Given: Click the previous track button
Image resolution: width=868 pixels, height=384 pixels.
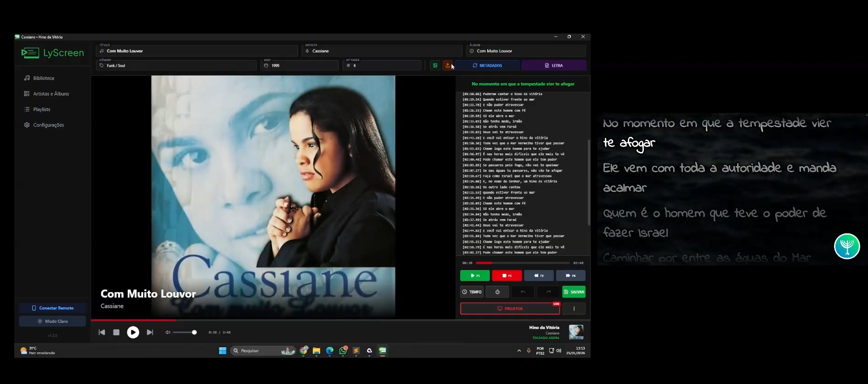Looking at the screenshot, I should [x=102, y=332].
